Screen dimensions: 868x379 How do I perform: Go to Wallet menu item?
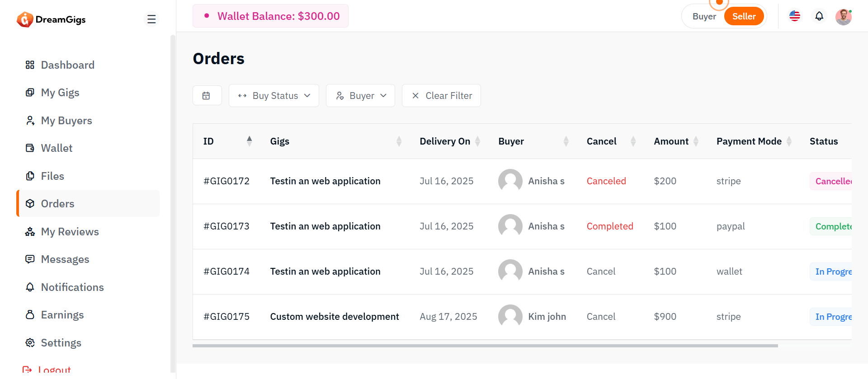pos(57,148)
